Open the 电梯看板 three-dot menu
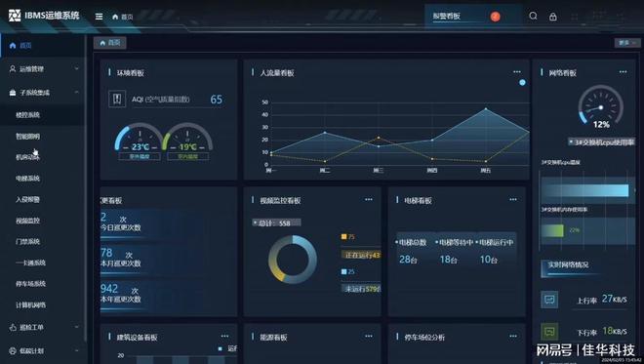This screenshot has width=644, height=364. (x=513, y=199)
